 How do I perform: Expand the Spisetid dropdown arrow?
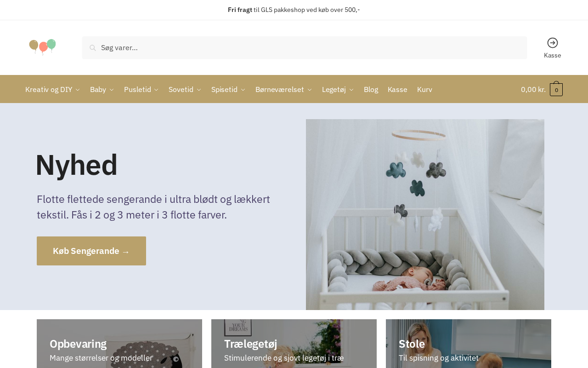coord(243,90)
